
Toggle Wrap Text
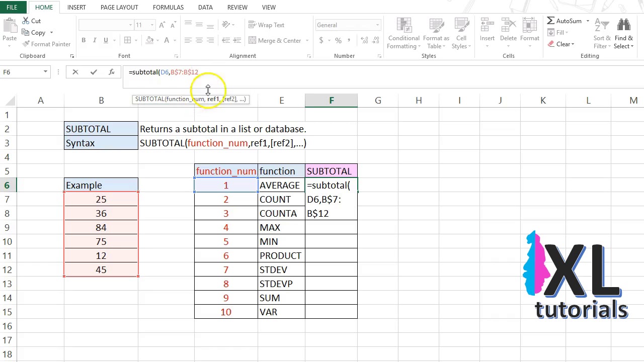(x=267, y=25)
